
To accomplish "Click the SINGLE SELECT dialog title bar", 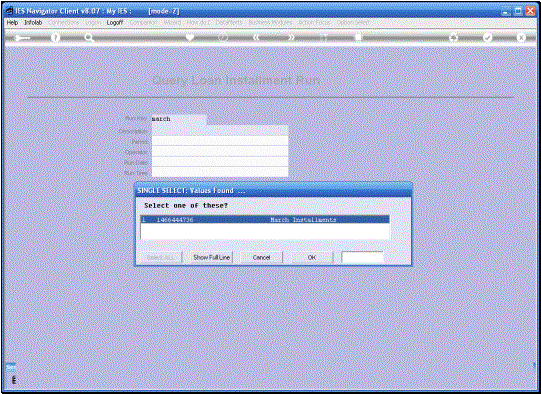I will pyautogui.click(x=273, y=190).
